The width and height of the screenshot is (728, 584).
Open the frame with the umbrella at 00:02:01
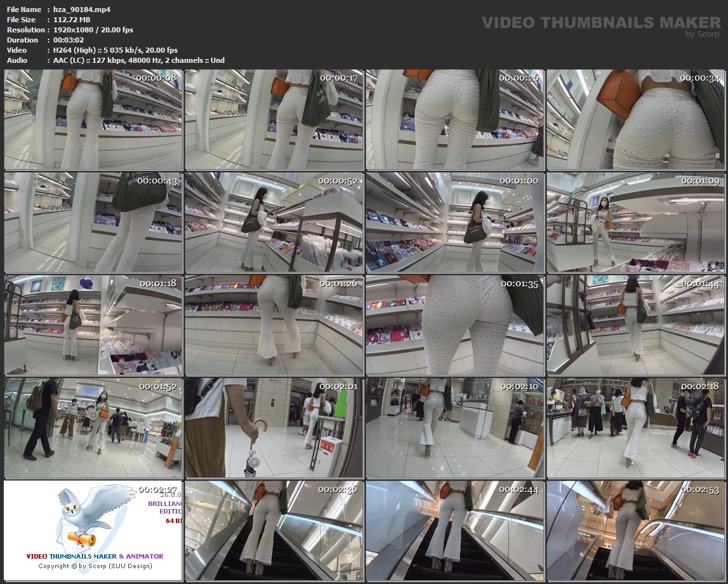click(x=274, y=428)
